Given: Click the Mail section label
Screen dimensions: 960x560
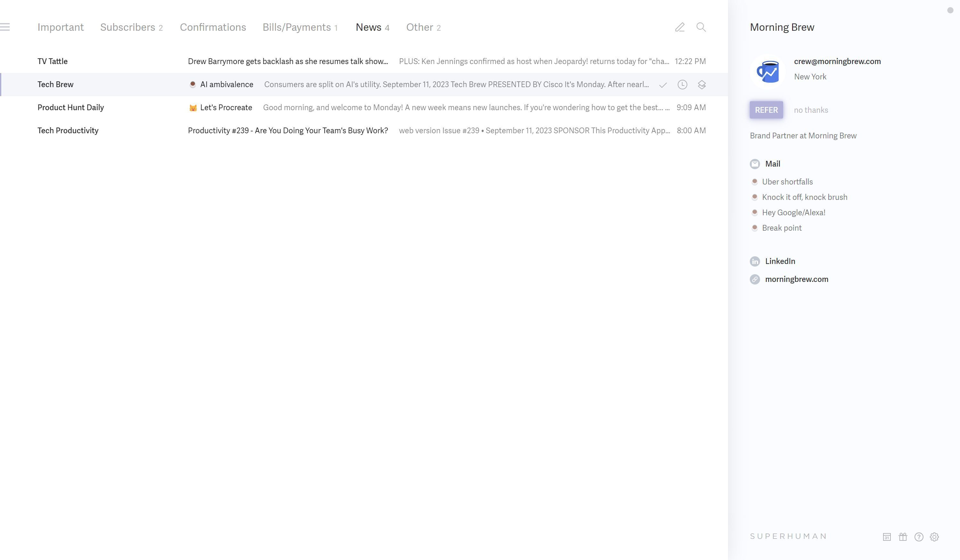Looking at the screenshot, I should point(773,164).
